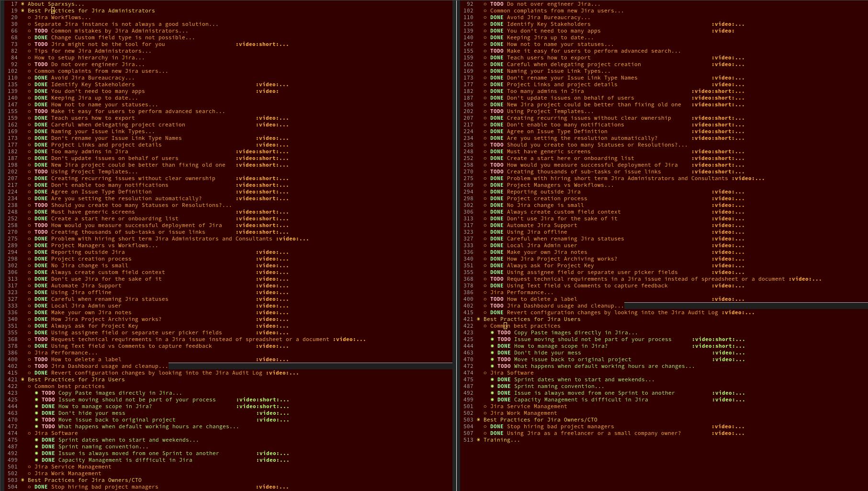The height and width of the screenshot is (491, 868).
Task: Expand the folded Training heading
Action: coord(501,440)
